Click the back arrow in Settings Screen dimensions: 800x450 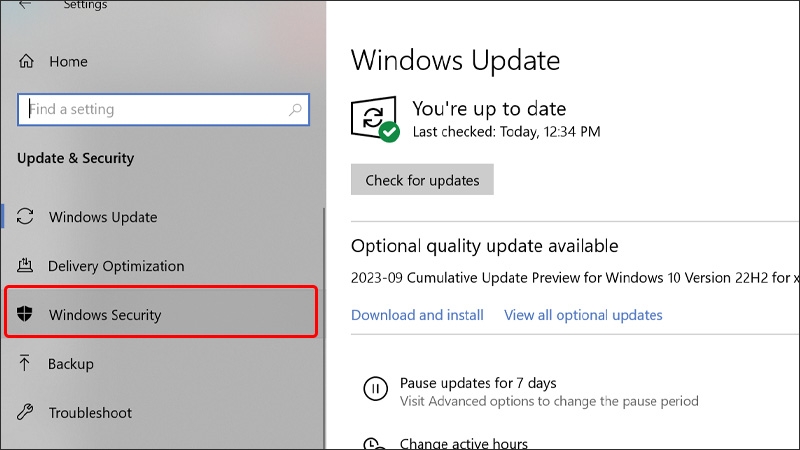[x=25, y=5]
